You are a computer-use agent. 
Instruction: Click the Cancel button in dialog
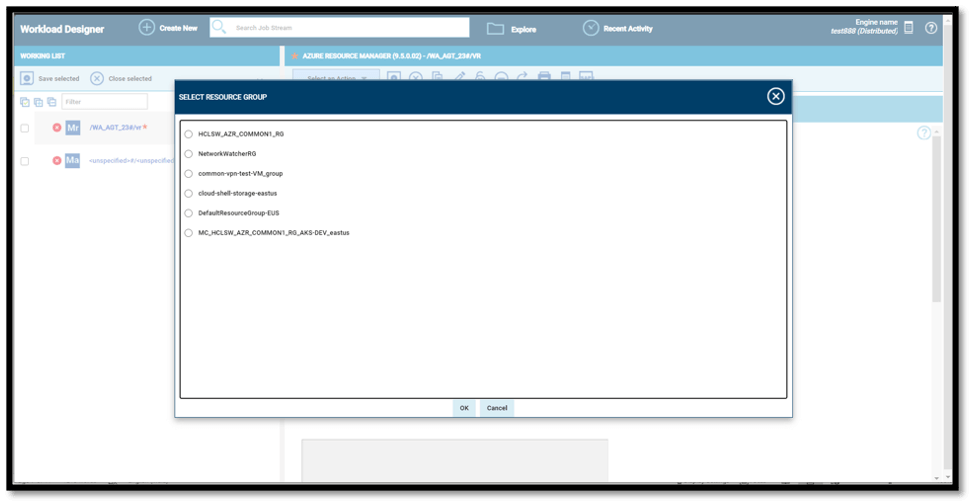[x=497, y=408]
